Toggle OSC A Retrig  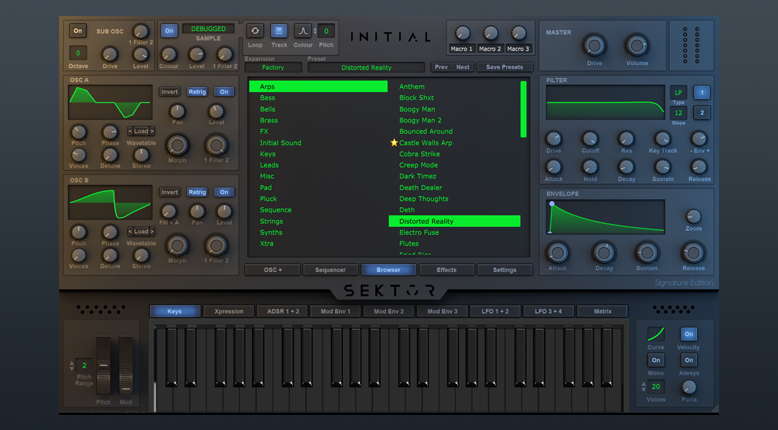point(197,92)
